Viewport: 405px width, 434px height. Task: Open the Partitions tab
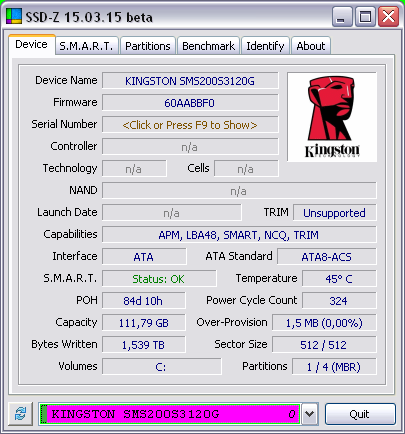click(x=148, y=46)
